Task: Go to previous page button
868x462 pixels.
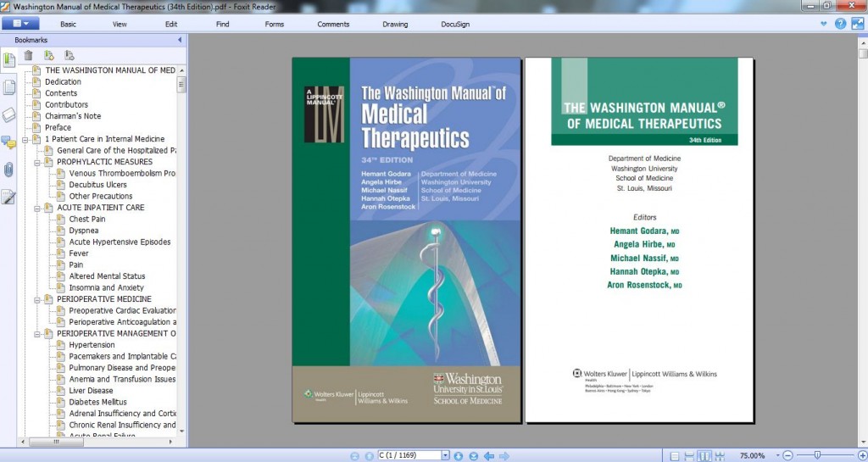Action: pyautogui.click(x=370, y=456)
